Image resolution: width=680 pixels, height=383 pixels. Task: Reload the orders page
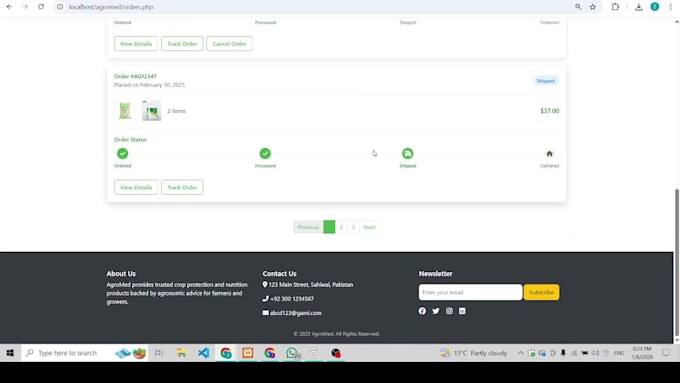(x=41, y=7)
